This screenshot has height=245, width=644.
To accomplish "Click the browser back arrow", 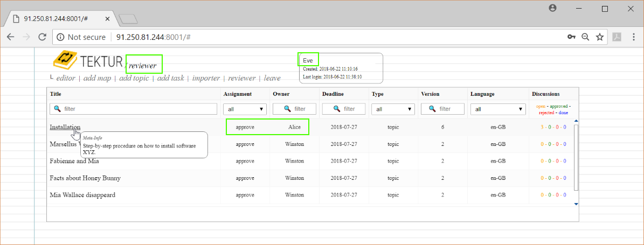I will [10, 37].
